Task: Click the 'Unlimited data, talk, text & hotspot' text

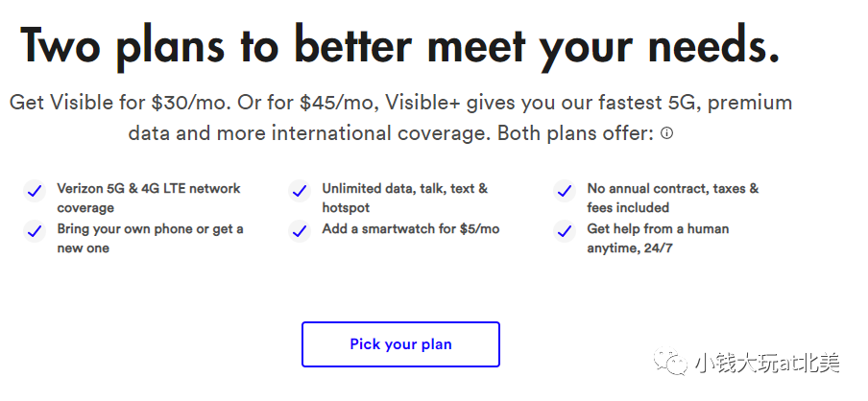Action: click(x=404, y=198)
